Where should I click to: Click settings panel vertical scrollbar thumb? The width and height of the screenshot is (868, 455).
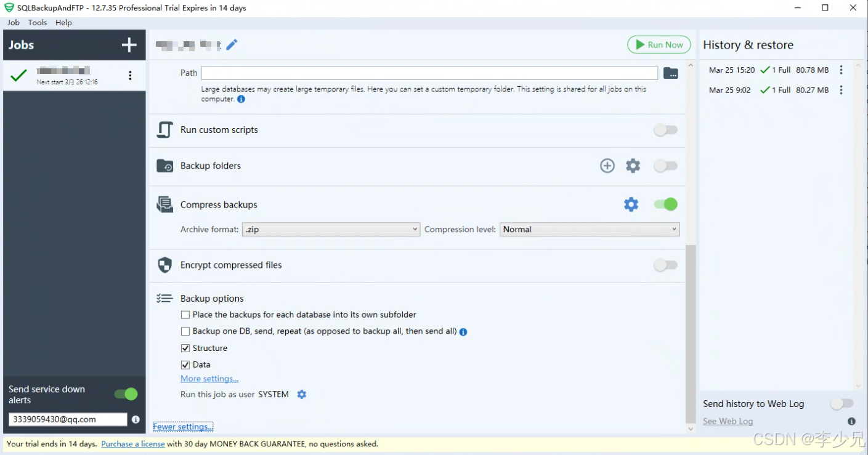[x=691, y=333]
